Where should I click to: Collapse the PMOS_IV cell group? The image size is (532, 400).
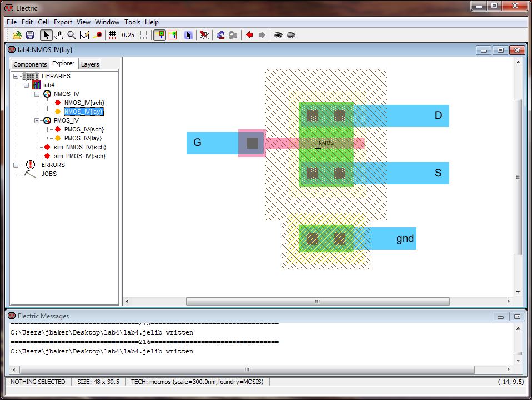(37, 120)
